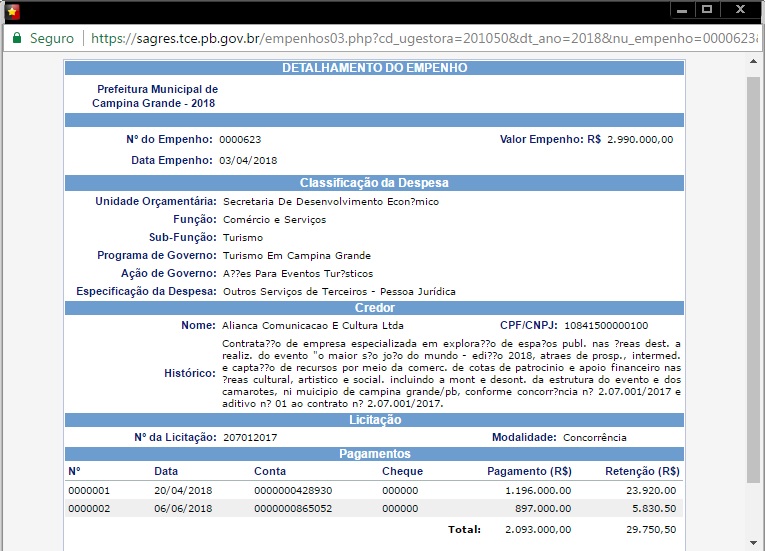
Task: Click the total retention 29.750,50
Action: [651, 530]
